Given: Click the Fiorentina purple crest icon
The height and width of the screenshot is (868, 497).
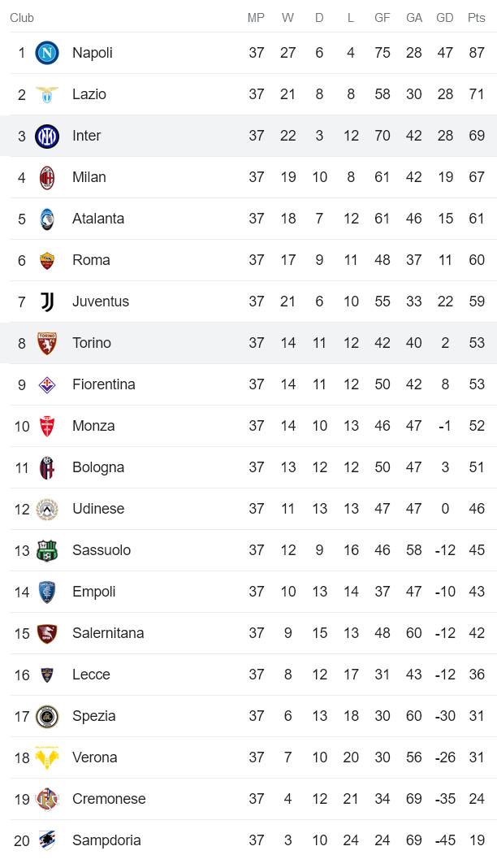Looking at the screenshot, I should pyautogui.click(x=47, y=384).
